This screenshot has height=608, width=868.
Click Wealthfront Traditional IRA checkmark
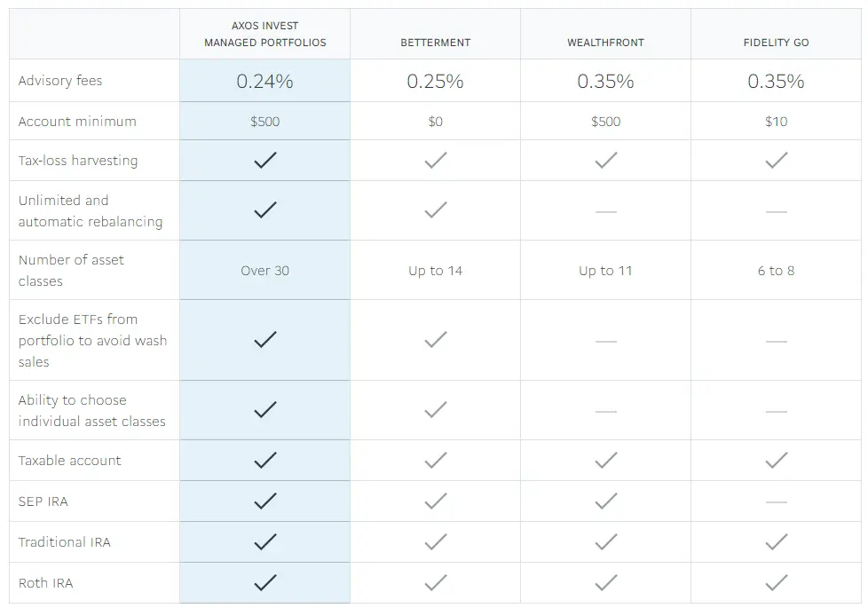[x=605, y=542]
